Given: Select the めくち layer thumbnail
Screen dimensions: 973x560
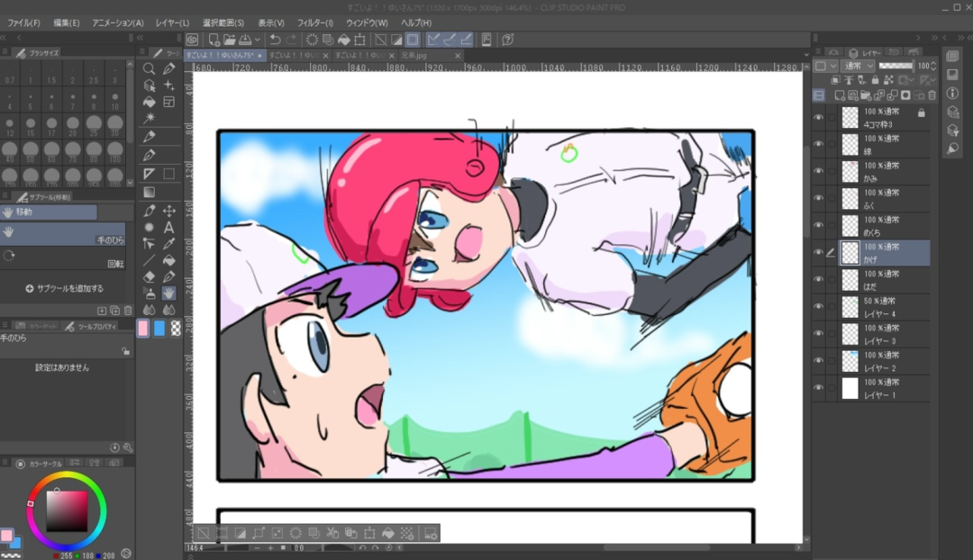Looking at the screenshot, I should coord(850,225).
